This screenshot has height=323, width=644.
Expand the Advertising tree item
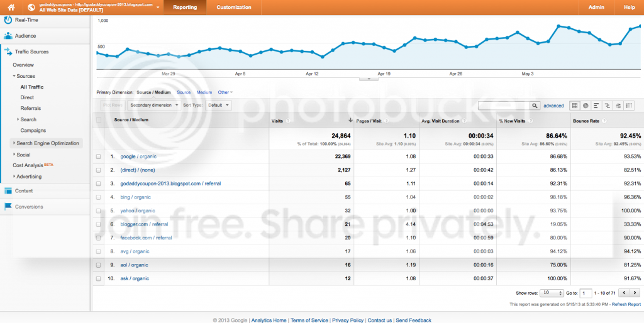14,177
